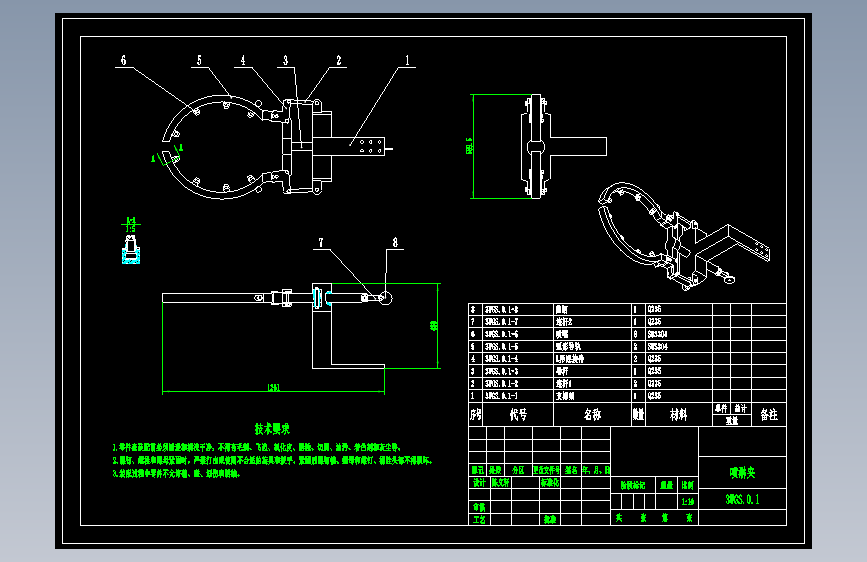Click the 1251 horizontal dimension below side view
Screen dimensions: 867x562
click(x=274, y=388)
